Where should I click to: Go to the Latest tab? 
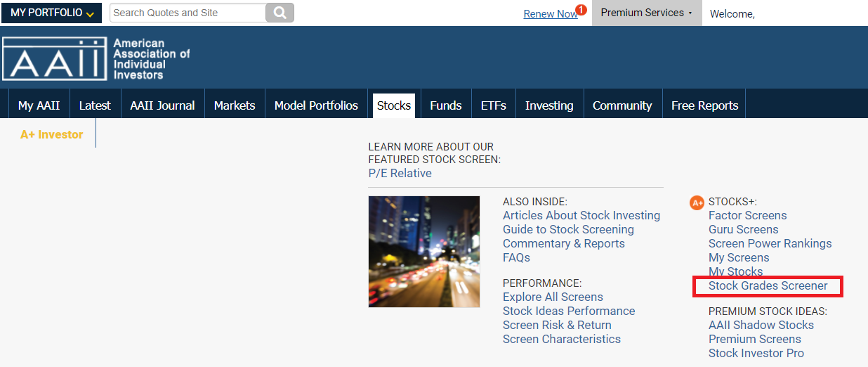point(95,105)
